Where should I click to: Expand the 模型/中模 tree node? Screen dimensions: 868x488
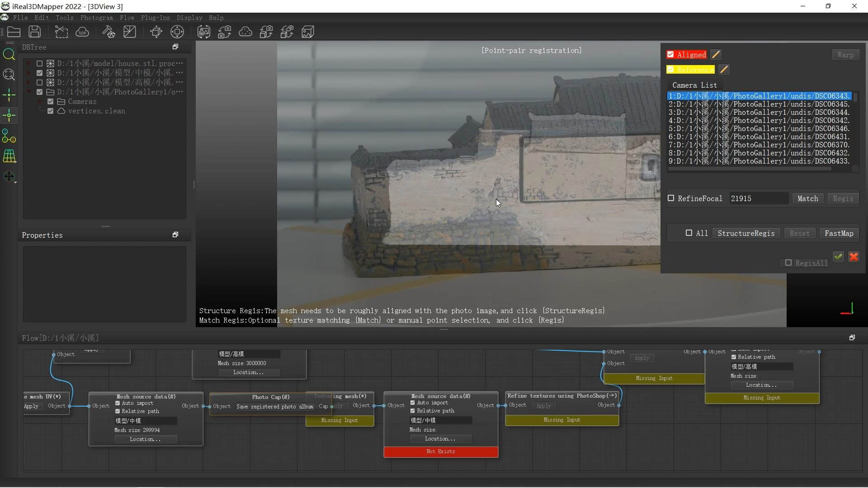[x=29, y=73]
